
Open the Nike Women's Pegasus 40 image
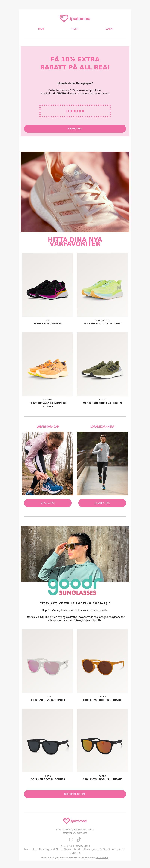48,285
